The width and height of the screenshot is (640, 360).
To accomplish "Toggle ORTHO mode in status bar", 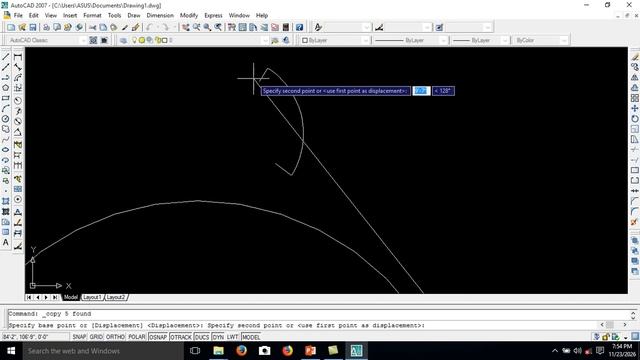I will point(115,337).
